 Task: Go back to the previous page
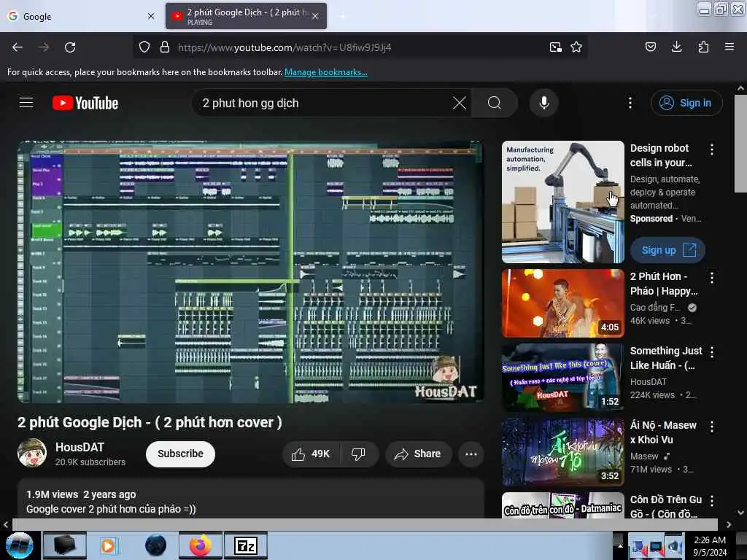coord(18,47)
